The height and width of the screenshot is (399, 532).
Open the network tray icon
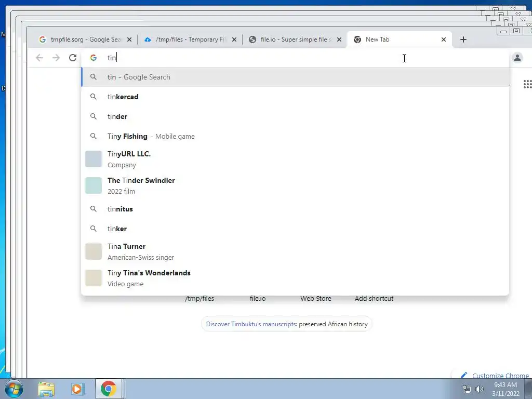(x=467, y=389)
